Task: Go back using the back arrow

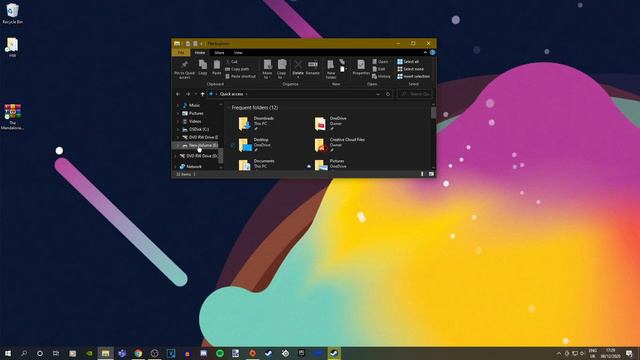Action: pyautogui.click(x=178, y=94)
